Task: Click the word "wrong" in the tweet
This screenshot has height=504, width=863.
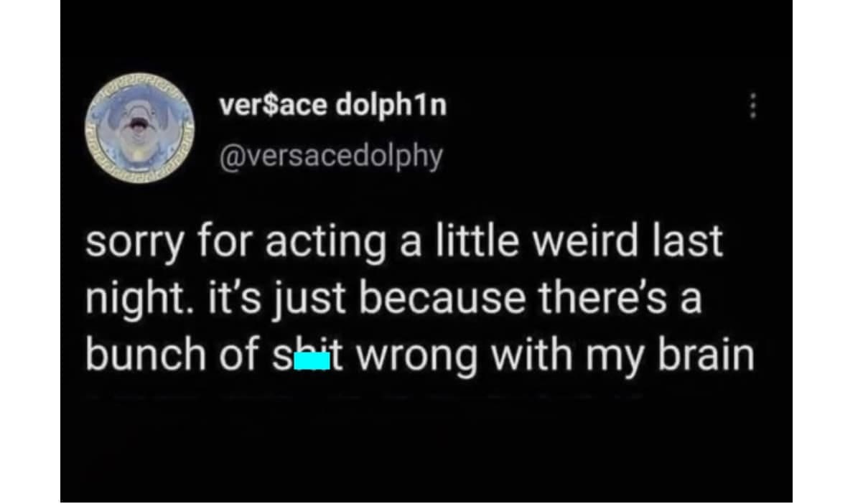Action: pos(414,358)
